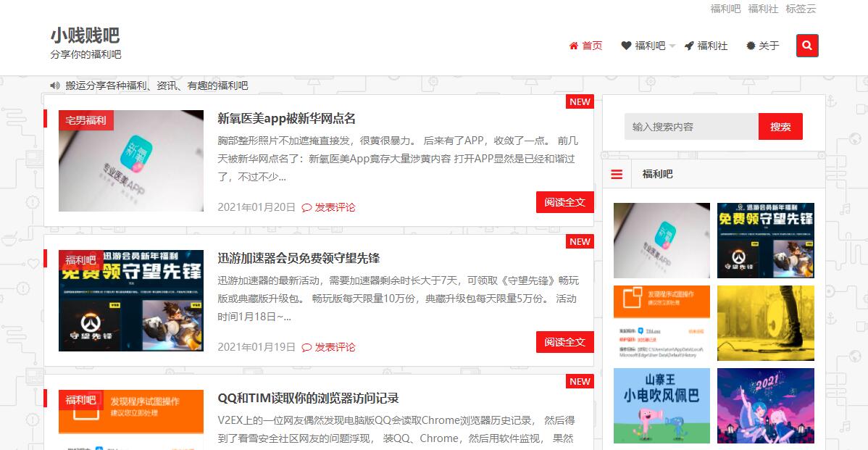Click the 分享你的福利吧 tagline
This screenshot has width=868, height=450.
pyautogui.click(x=85, y=54)
